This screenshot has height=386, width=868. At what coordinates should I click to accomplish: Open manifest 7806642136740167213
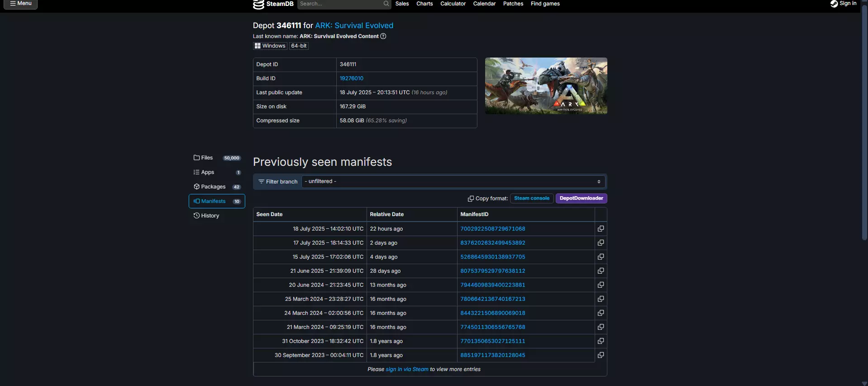coord(493,299)
